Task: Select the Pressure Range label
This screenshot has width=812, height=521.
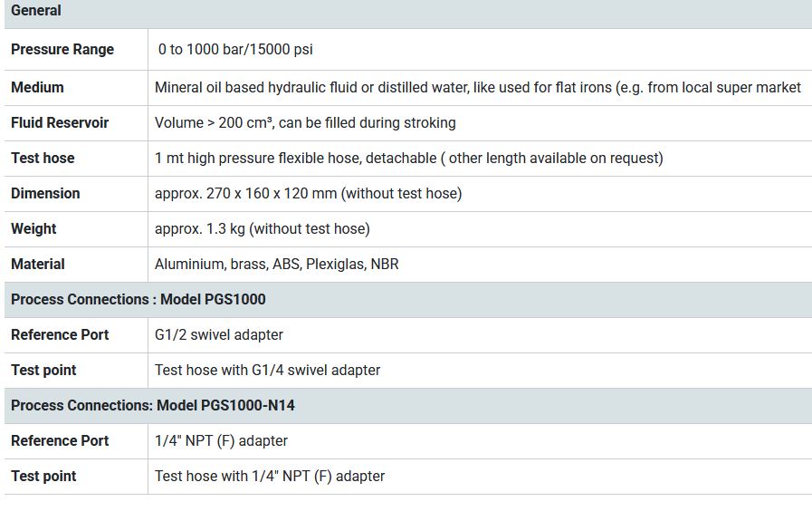Action: pyautogui.click(x=62, y=50)
